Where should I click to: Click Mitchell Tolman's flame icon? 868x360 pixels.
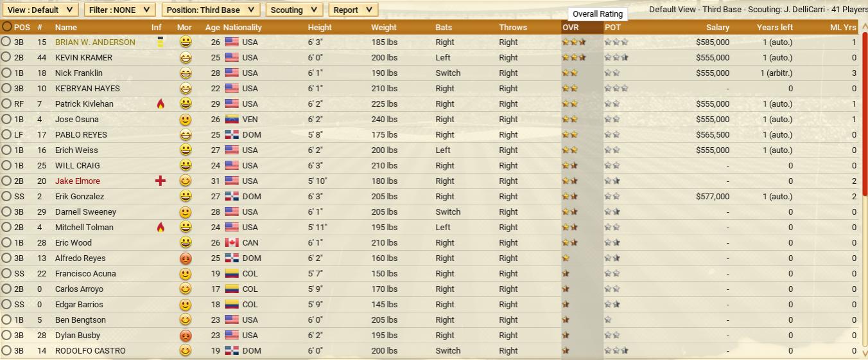[161, 228]
